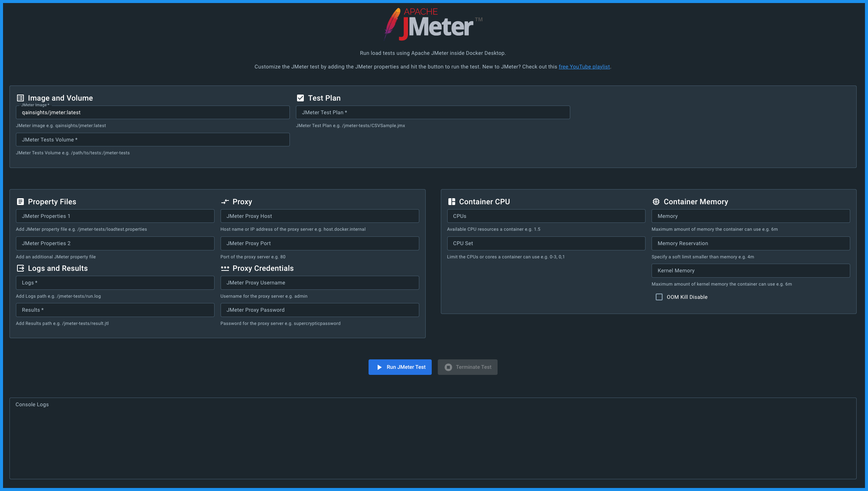Click the Proxy arrows icon
Screen dimensions: 868x491
tap(225, 202)
